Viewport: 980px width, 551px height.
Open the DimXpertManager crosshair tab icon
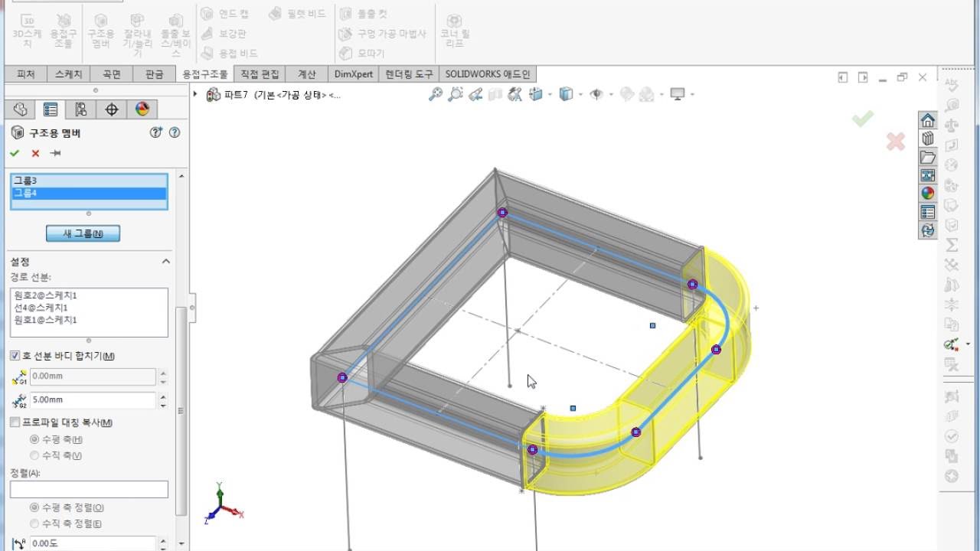pos(112,109)
